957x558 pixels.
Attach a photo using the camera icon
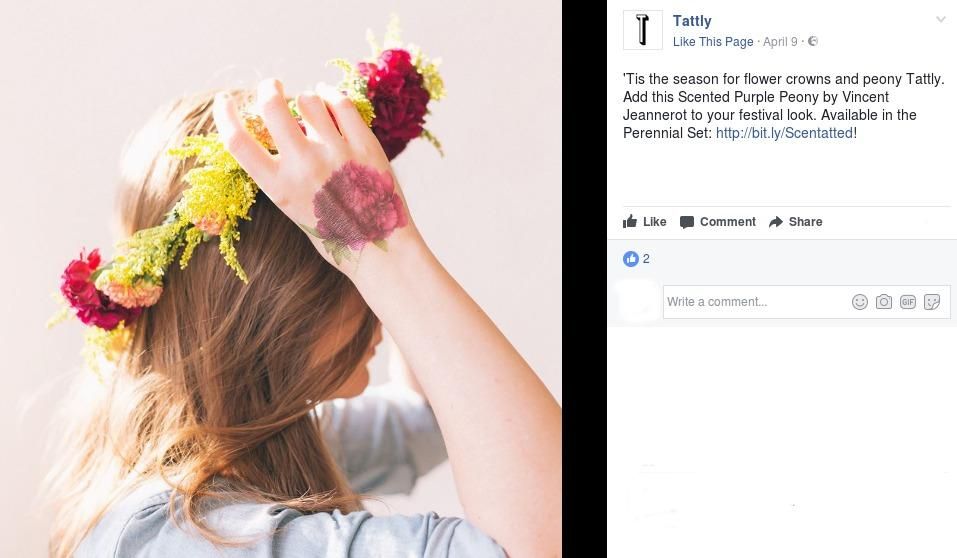[884, 302]
